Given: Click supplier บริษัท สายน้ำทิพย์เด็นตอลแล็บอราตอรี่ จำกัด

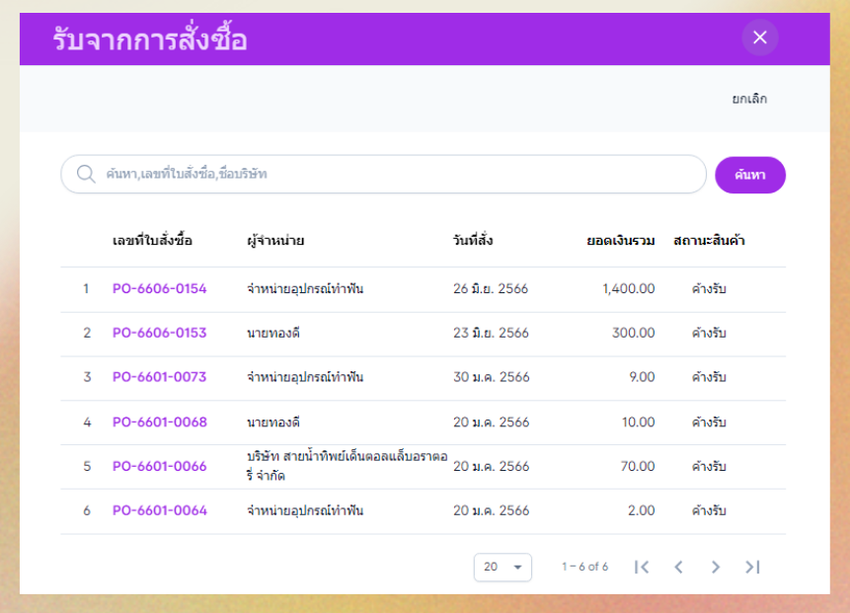Looking at the screenshot, I should coord(347,466).
